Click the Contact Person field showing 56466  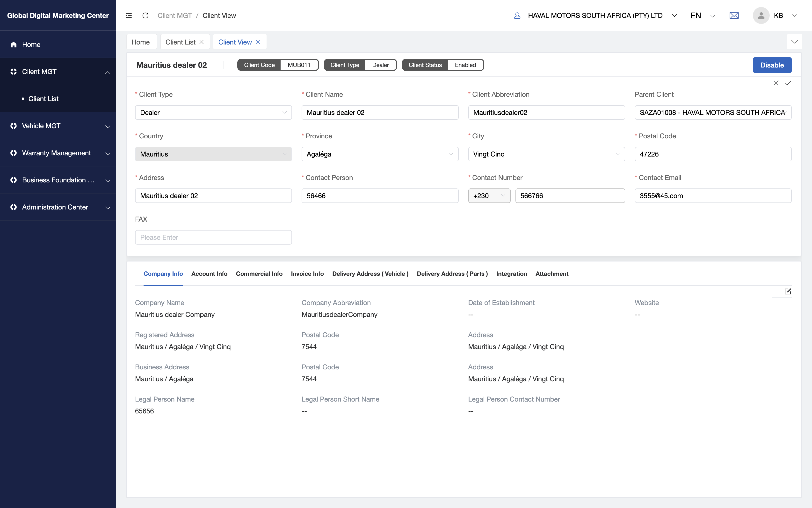380,195
